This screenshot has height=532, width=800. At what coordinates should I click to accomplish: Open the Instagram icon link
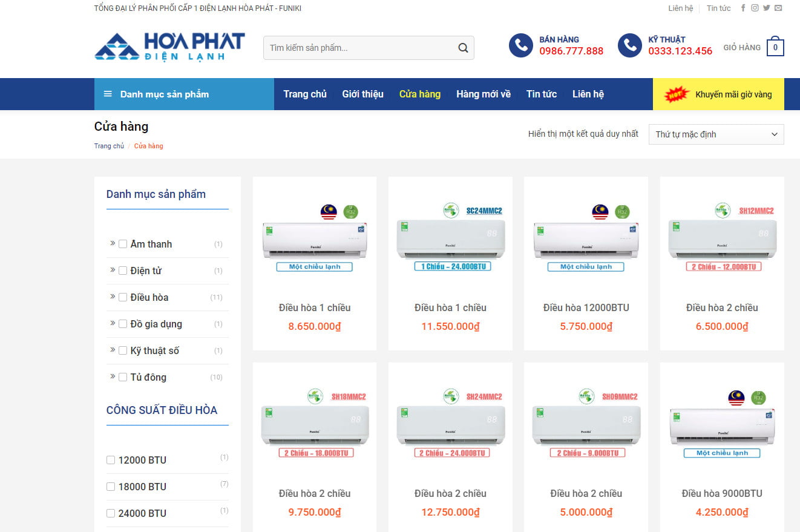click(x=755, y=8)
